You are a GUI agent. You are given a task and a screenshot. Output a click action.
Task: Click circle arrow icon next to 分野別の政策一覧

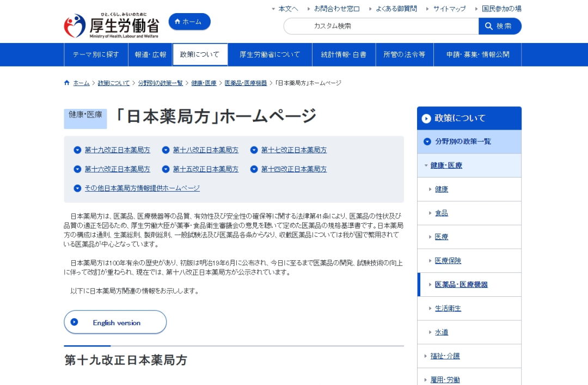tap(427, 142)
